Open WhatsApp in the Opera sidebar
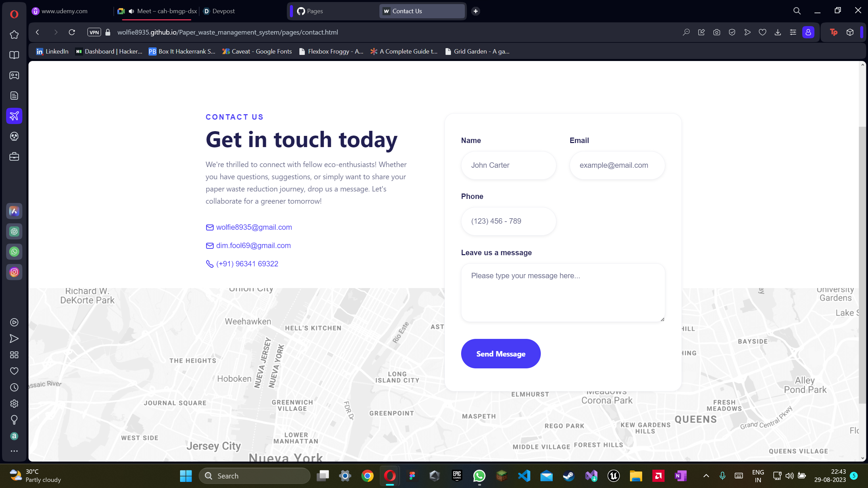 pos(14,252)
